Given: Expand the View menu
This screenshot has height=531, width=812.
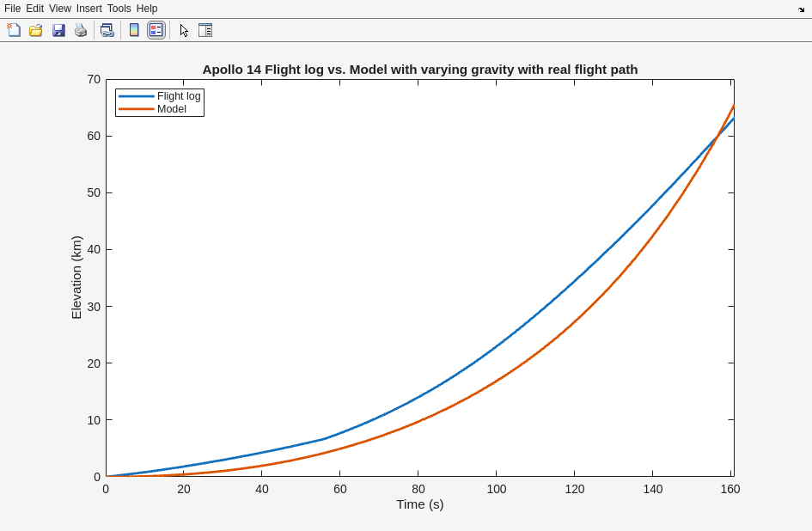Looking at the screenshot, I should 60,9.
